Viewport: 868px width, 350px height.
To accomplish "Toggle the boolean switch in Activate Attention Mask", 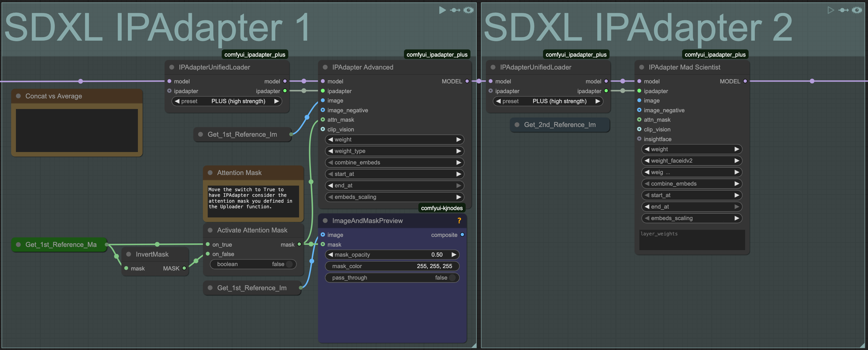I will (288, 264).
